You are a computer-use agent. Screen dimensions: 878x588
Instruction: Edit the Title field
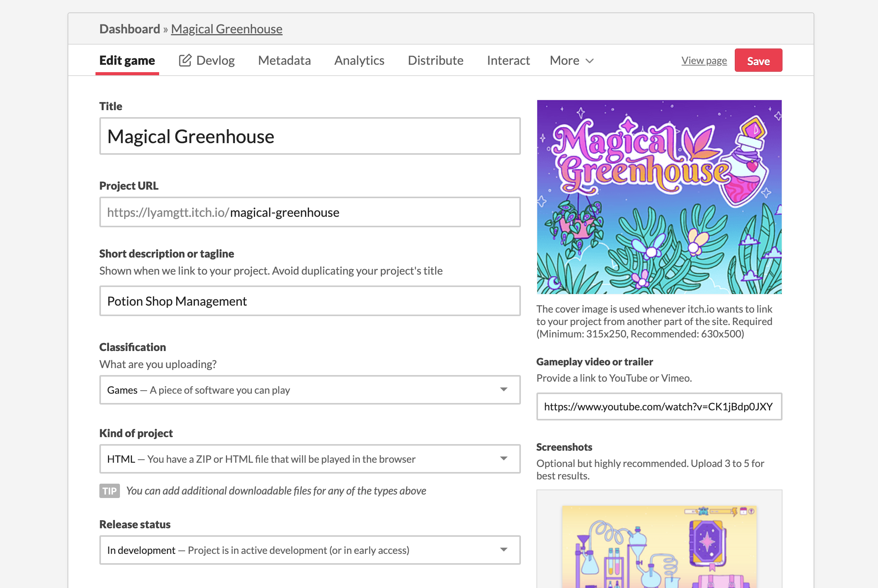click(x=310, y=136)
